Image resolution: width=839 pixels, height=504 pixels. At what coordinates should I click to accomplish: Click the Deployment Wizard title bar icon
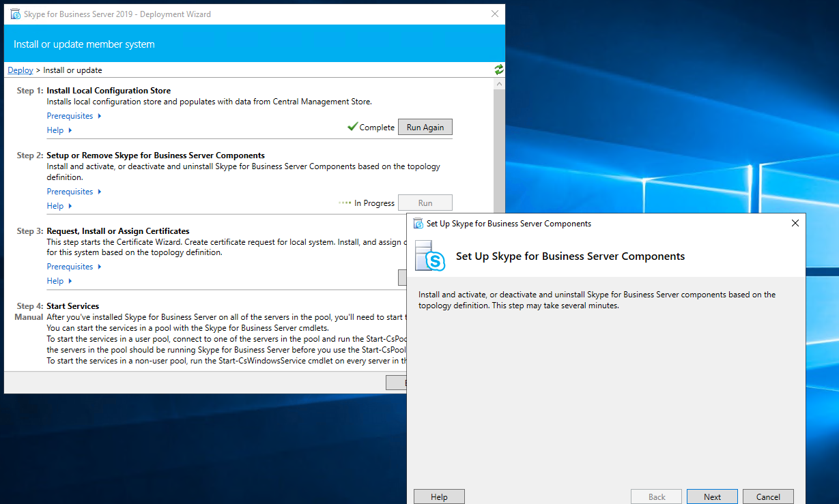point(15,14)
